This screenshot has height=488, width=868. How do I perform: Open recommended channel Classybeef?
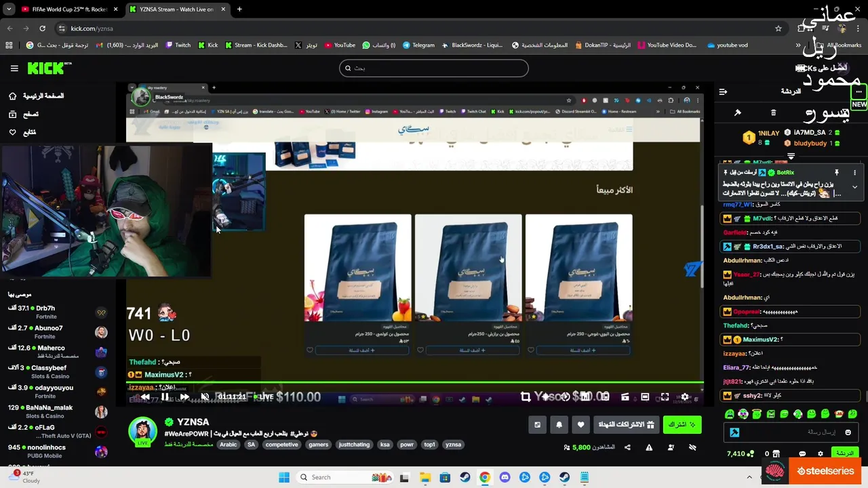pyautogui.click(x=58, y=371)
